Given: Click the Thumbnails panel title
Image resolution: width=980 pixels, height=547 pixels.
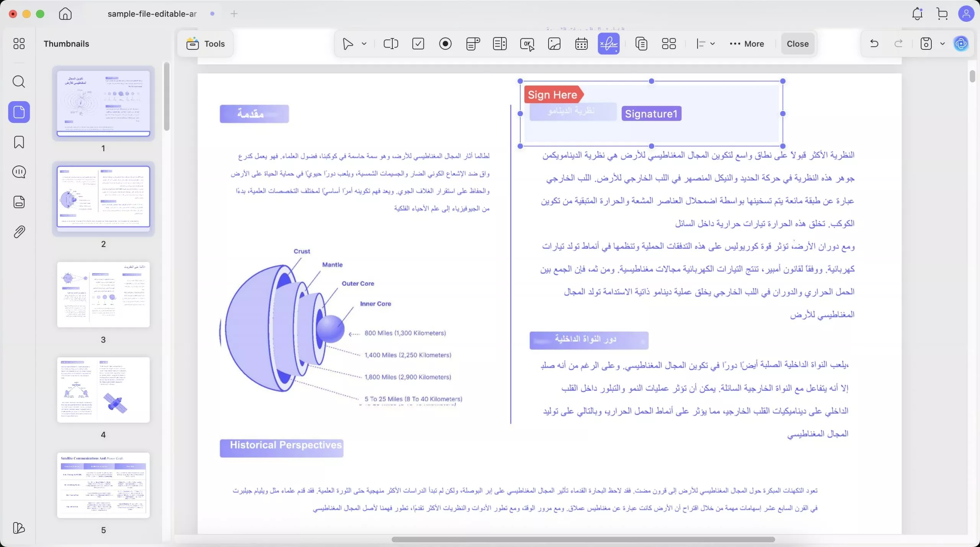Looking at the screenshot, I should click(x=66, y=44).
